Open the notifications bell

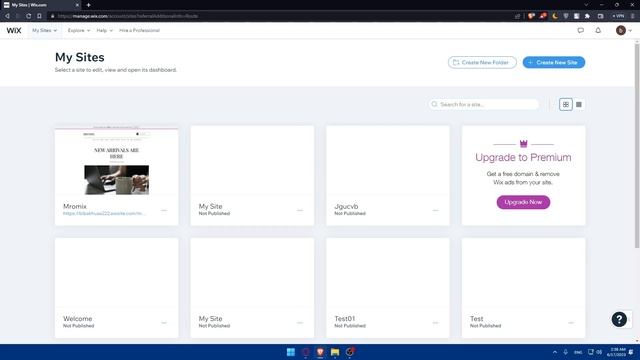[598, 31]
